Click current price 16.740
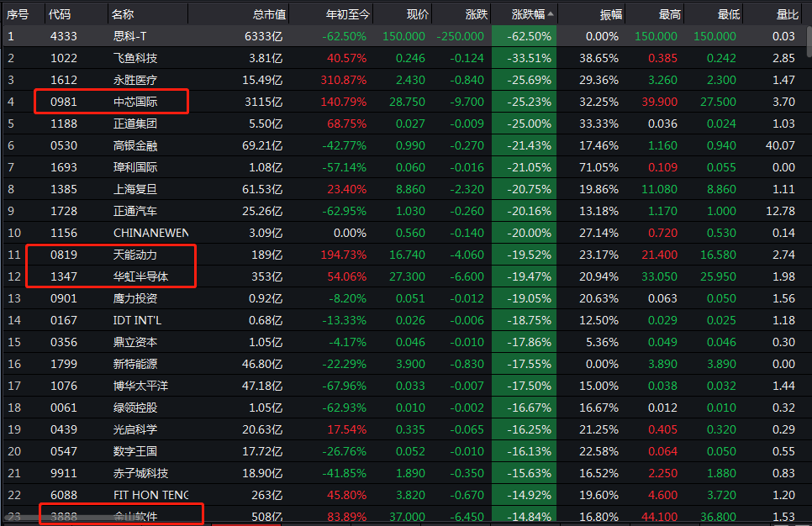The height and width of the screenshot is (526, 812). (407, 255)
